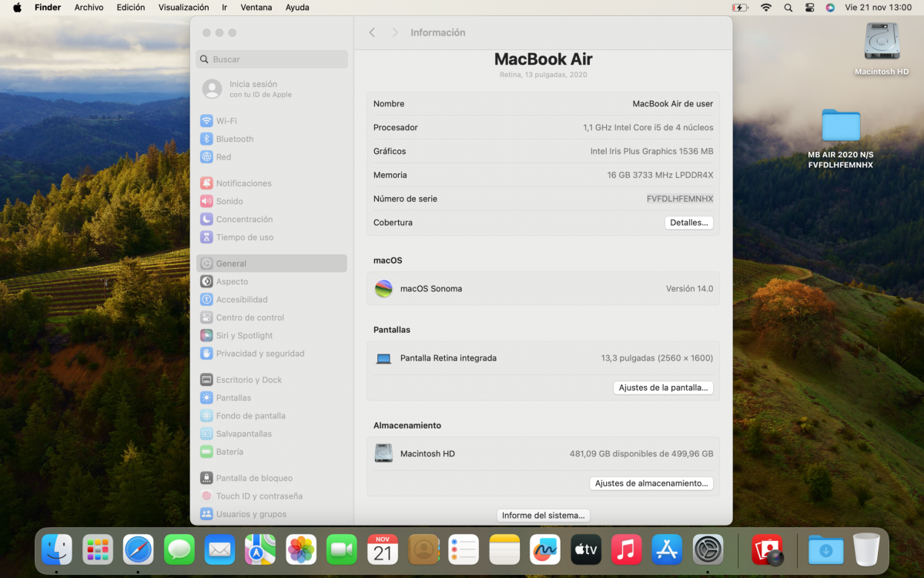Select Bluetooth in the sidebar
Screen dimensions: 924x578
[234, 139]
